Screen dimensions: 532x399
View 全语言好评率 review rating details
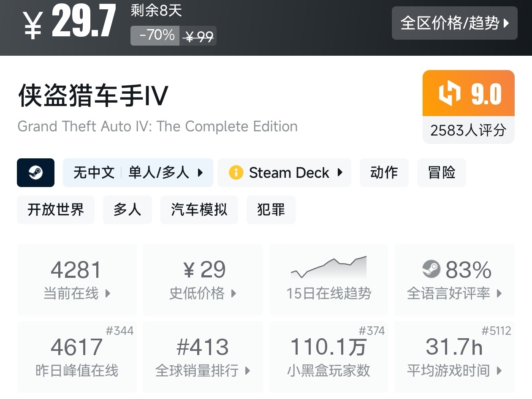click(454, 279)
